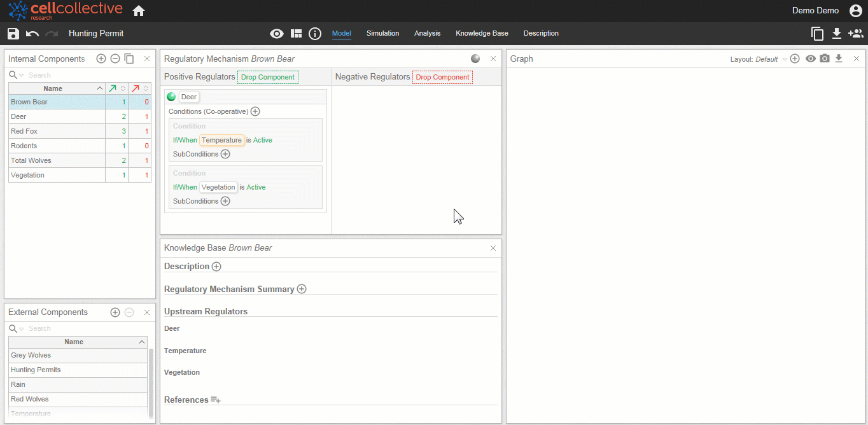Add a References entry in Knowledge Base
Screen dimensions: 868x425
[215, 400]
